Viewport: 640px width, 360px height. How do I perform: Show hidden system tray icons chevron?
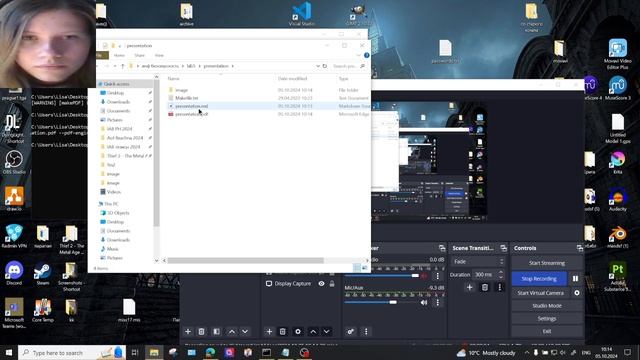click(527, 352)
